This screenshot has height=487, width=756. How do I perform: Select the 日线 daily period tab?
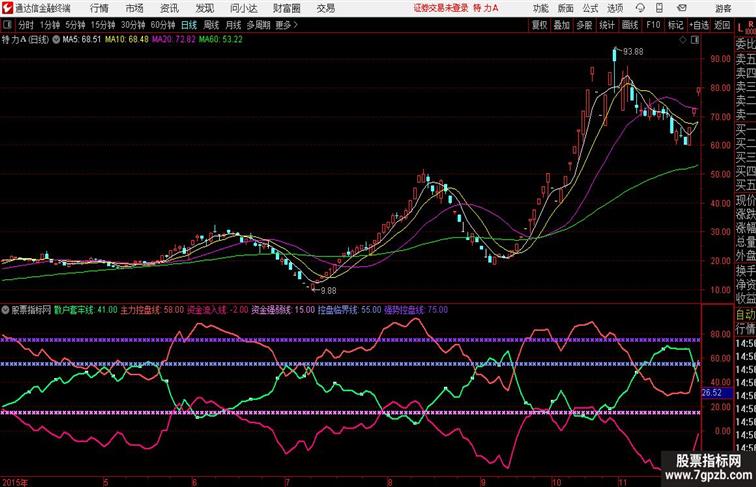tap(189, 25)
